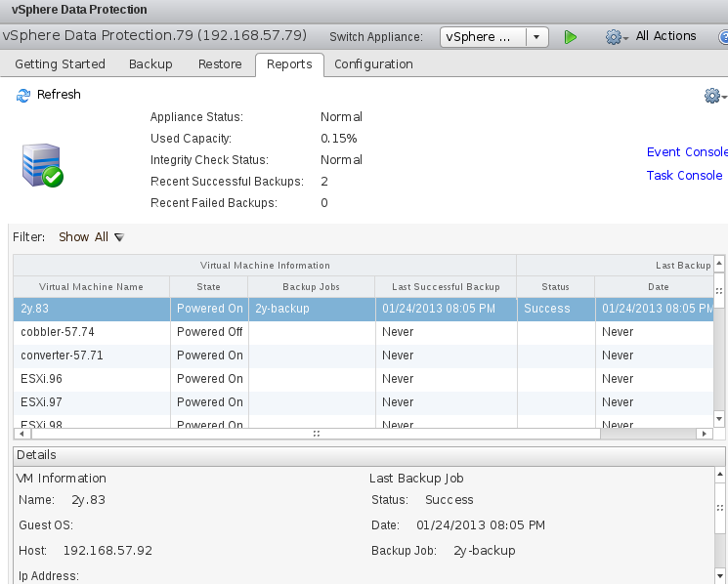Click the Switch Appliance dropdown arrow
Image resolution: width=728 pixels, height=586 pixels.
click(536, 37)
